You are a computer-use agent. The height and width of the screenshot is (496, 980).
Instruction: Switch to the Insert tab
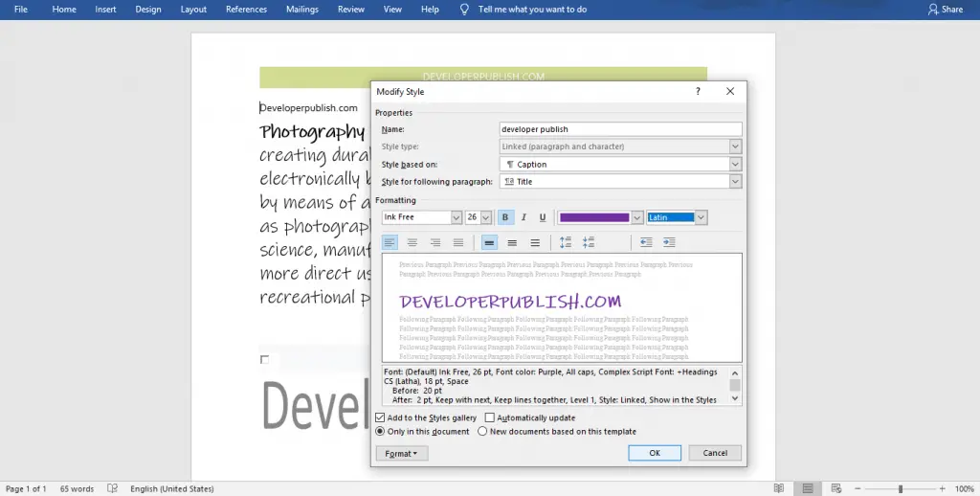[105, 10]
